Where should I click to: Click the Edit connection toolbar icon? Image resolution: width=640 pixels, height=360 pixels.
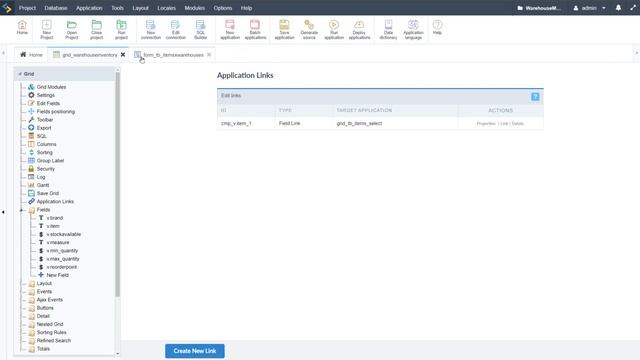tap(176, 30)
